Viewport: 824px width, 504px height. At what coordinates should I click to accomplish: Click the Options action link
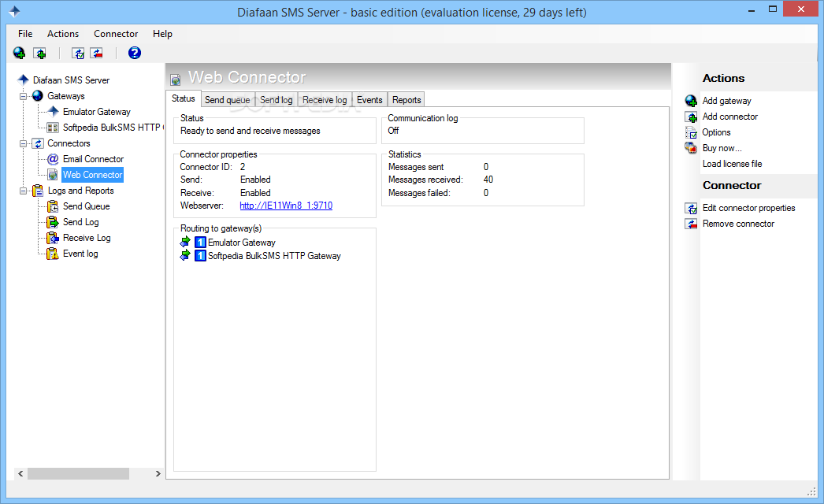tap(716, 132)
